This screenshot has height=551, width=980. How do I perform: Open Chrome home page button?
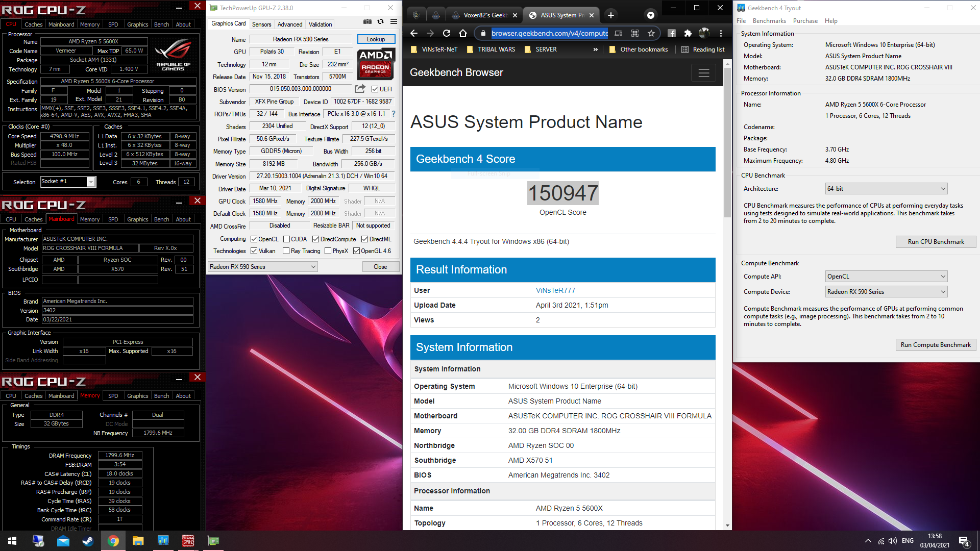[x=463, y=33]
